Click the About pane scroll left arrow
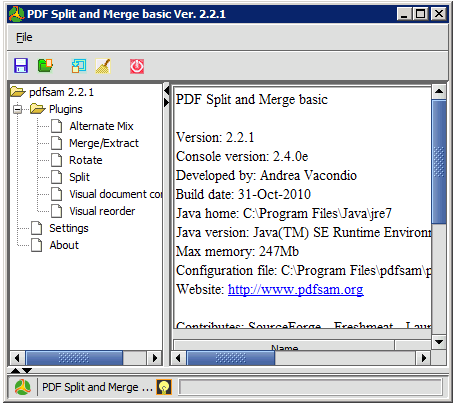 pyautogui.click(x=178, y=358)
